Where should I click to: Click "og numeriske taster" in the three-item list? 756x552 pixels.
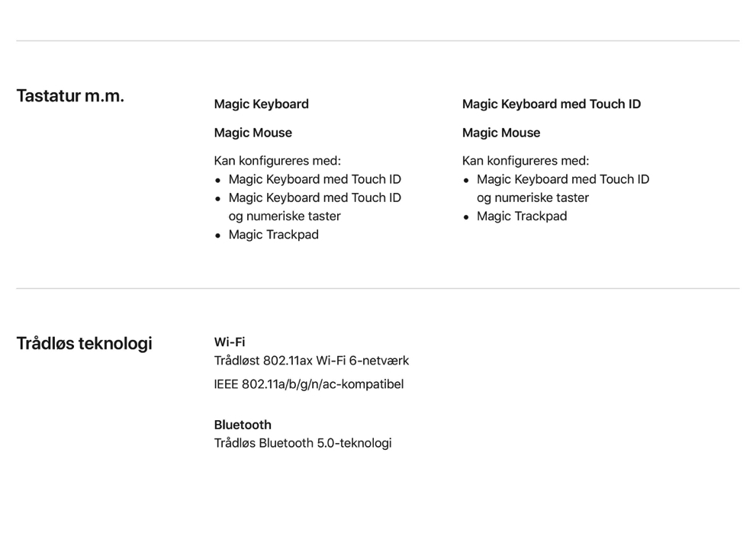tap(285, 216)
